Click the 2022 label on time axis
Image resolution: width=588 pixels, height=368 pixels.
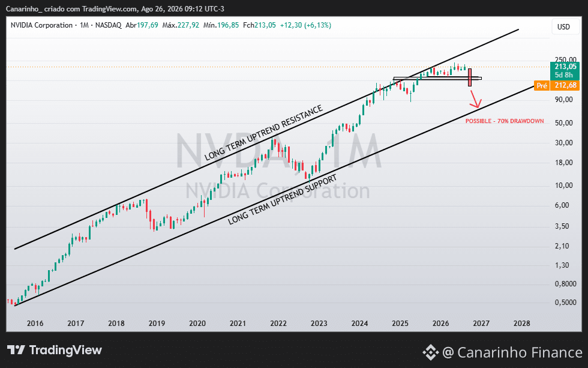pos(278,324)
